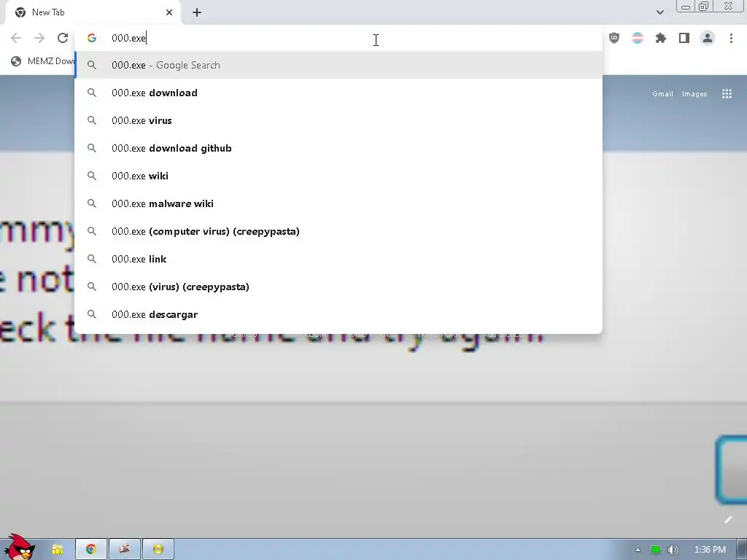Open the Angry Birds start button

19,547
